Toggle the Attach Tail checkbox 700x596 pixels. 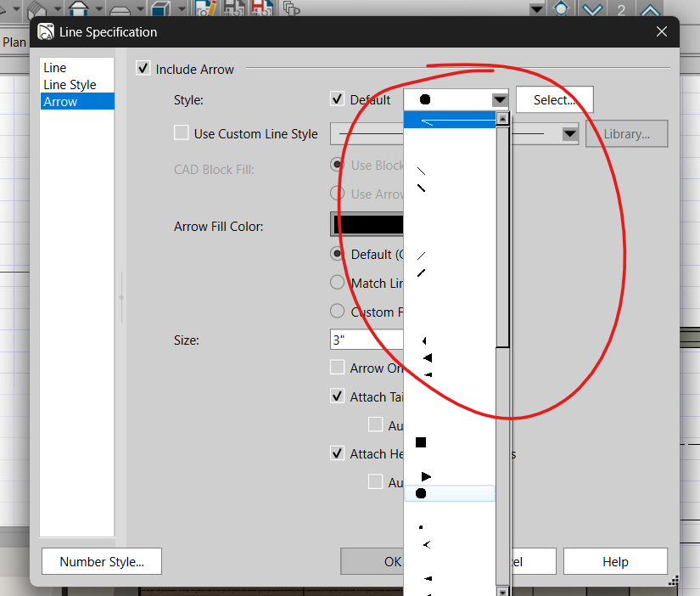pos(337,396)
